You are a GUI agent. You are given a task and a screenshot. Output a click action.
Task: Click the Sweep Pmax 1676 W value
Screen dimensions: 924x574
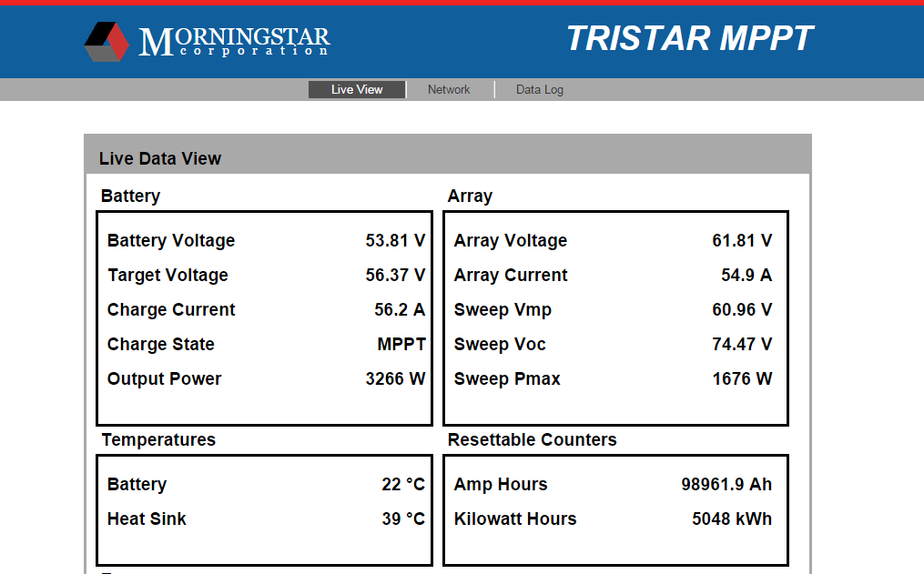click(742, 378)
